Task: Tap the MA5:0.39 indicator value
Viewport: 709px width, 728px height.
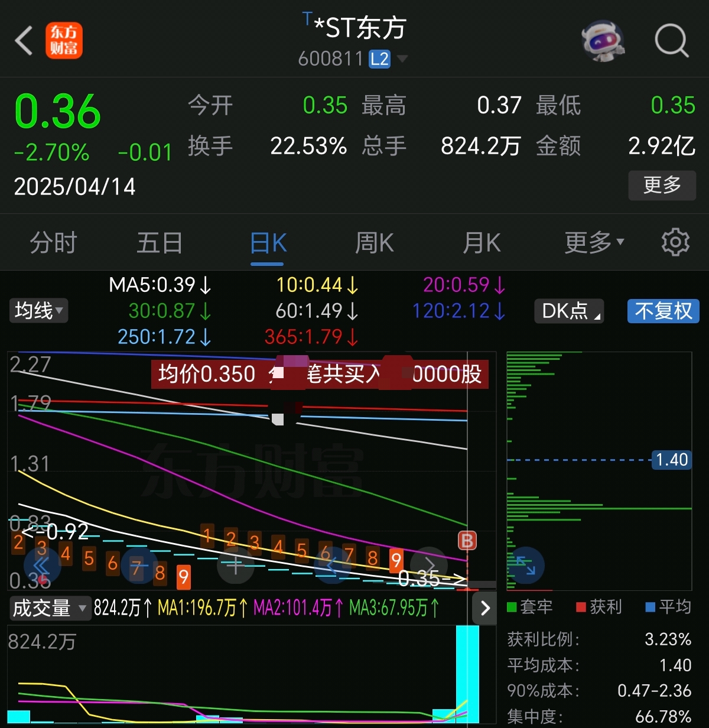Action: [160, 285]
